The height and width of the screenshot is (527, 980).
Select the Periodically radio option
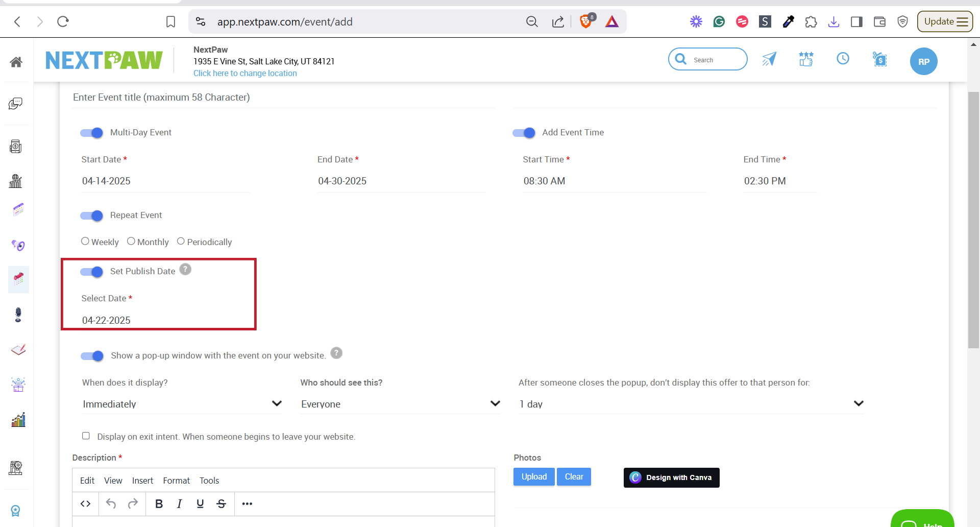[181, 241]
